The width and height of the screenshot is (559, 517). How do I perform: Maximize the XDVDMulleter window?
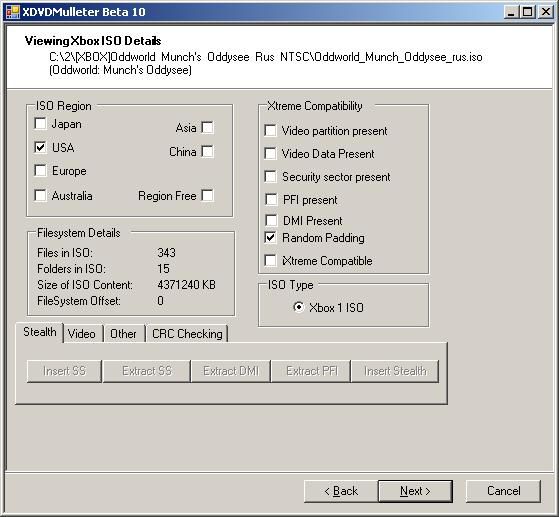(x=528, y=12)
